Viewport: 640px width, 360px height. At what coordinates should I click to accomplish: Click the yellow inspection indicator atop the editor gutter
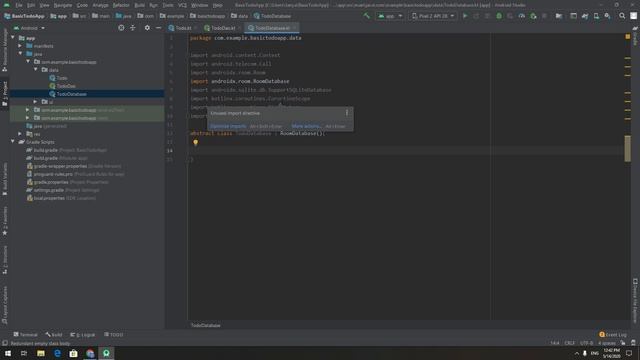pos(628,37)
